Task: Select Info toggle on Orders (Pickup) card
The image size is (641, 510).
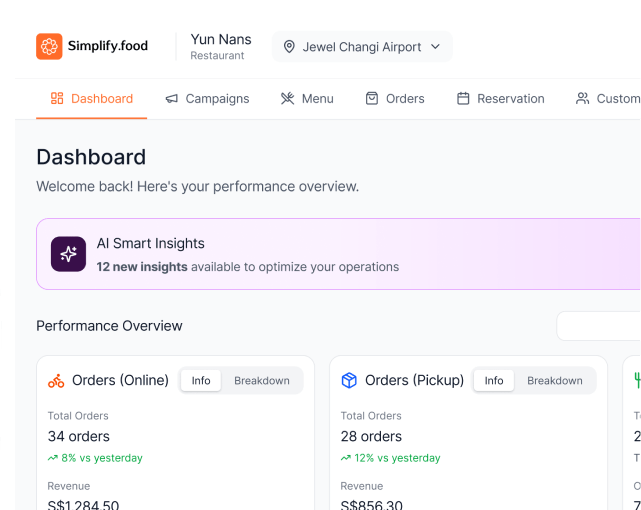Action: [494, 381]
